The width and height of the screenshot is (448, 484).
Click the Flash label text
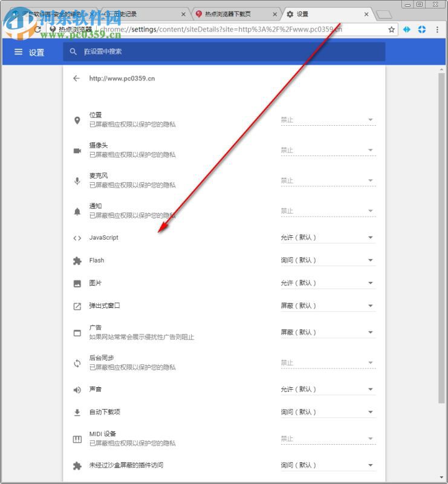click(97, 260)
